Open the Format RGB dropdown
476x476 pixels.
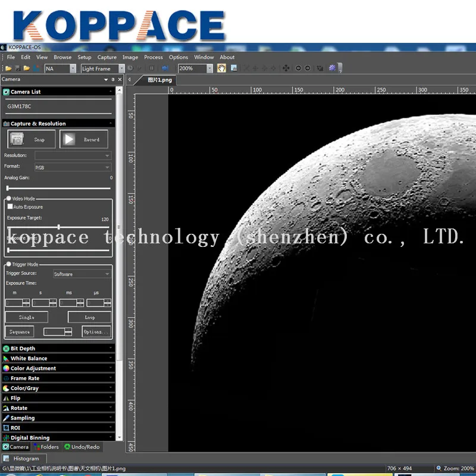click(x=73, y=167)
